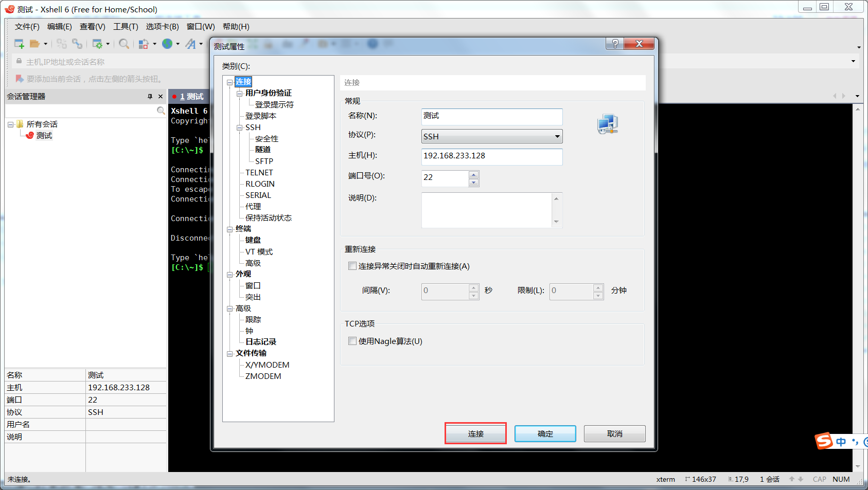Click the lock icon in the address bar
The height and width of the screenshot is (490, 868).
19,61
